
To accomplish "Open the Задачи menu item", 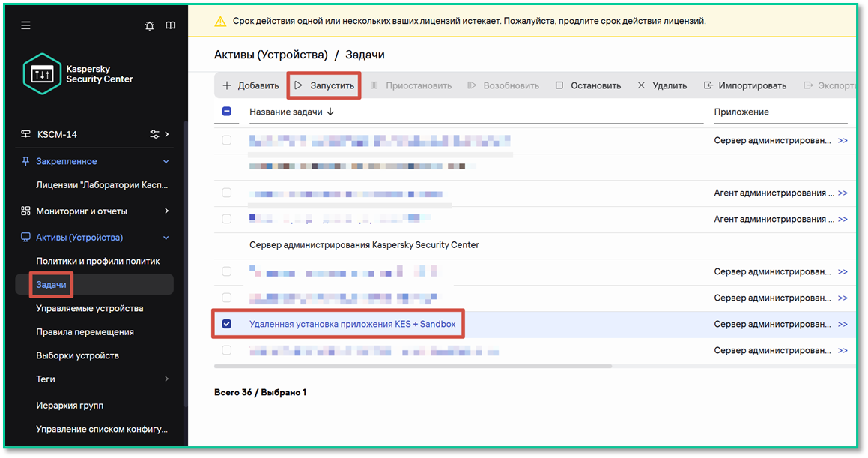I will click(x=51, y=285).
